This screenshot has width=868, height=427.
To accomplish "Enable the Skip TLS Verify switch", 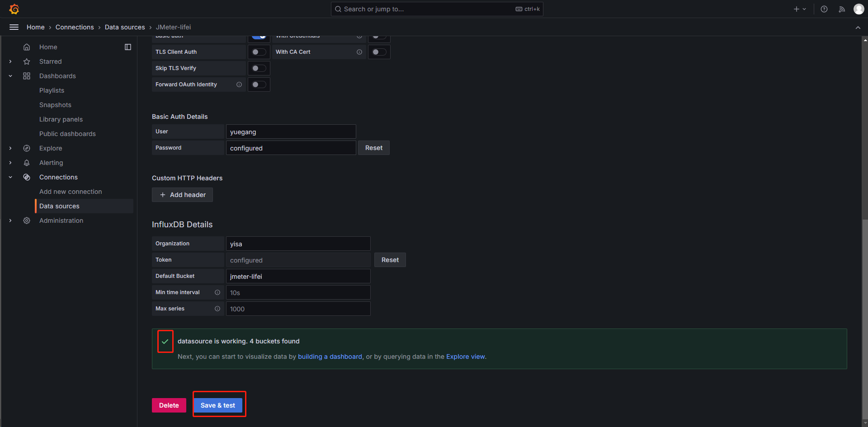I will [259, 68].
